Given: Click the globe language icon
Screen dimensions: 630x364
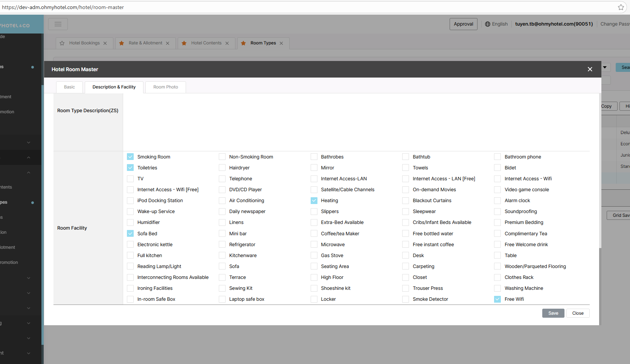Looking at the screenshot, I should point(488,24).
